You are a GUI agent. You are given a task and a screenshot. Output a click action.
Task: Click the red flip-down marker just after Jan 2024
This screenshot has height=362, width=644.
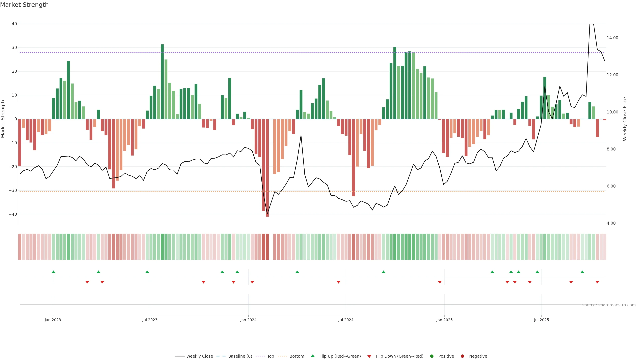coord(252,282)
